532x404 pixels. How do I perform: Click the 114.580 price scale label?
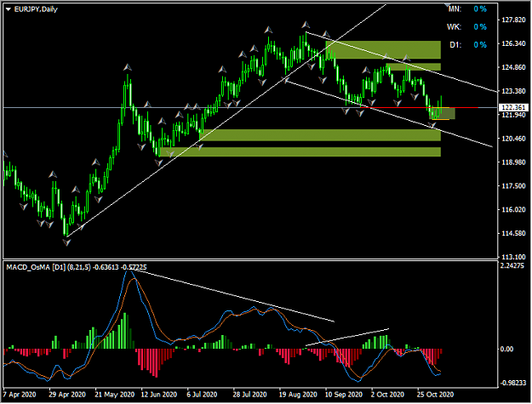(x=513, y=234)
